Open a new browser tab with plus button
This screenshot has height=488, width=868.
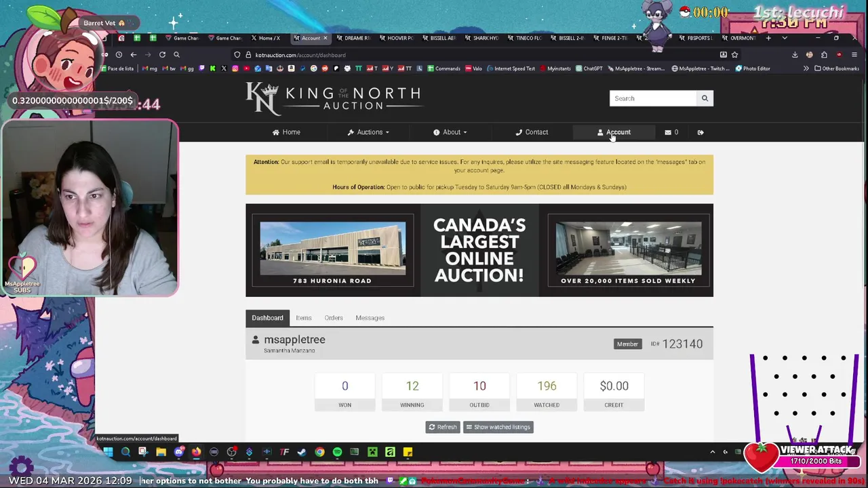tap(768, 38)
